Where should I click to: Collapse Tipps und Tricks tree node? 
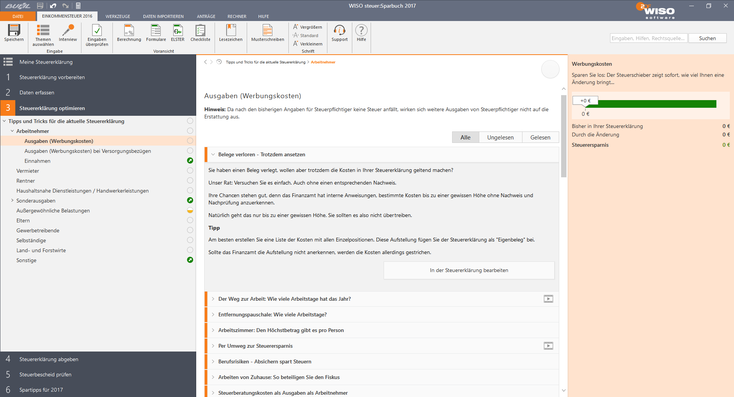5,121
